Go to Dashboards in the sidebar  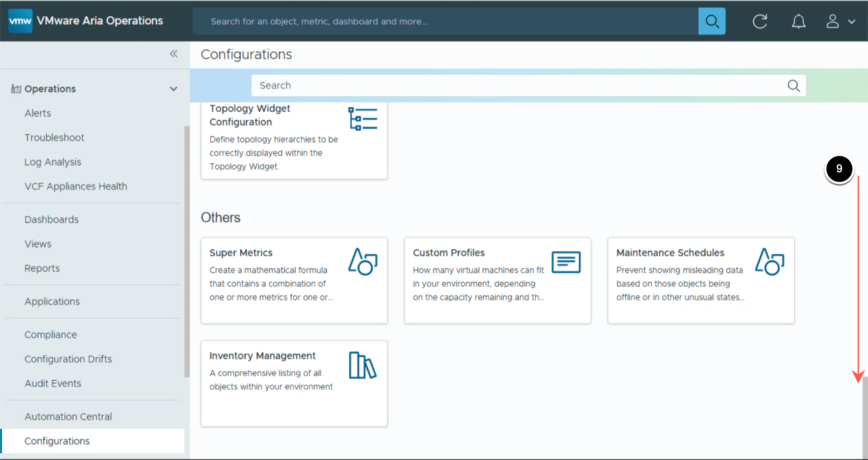[52, 219]
